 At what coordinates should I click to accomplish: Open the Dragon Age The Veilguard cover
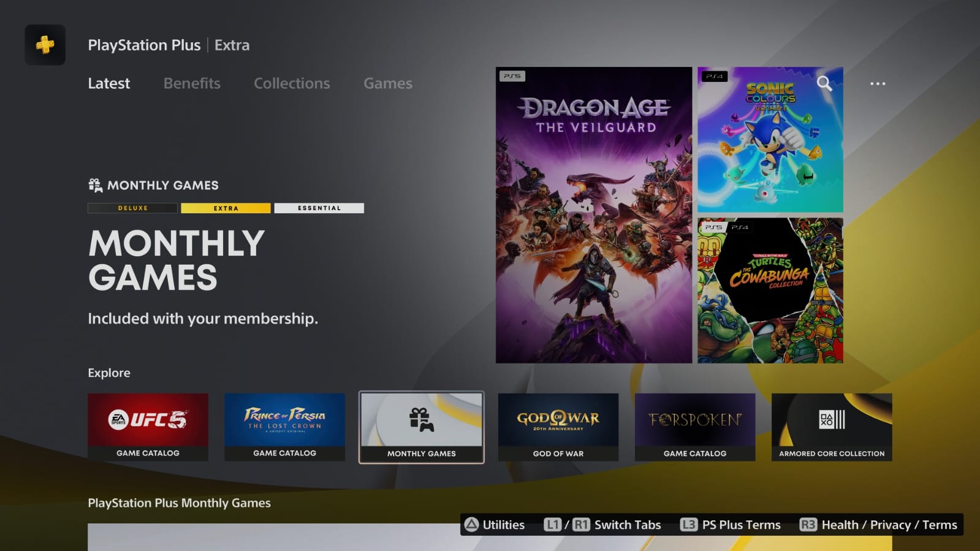(x=594, y=215)
